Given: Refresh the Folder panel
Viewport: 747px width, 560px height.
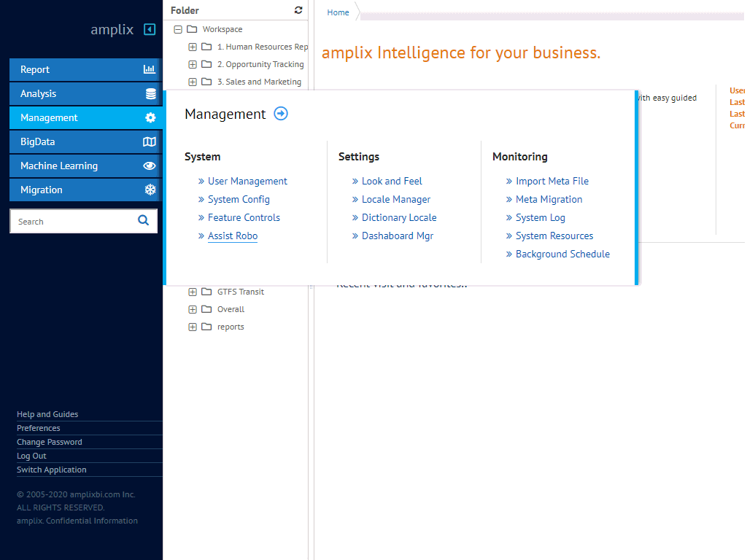Looking at the screenshot, I should [x=298, y=10].
